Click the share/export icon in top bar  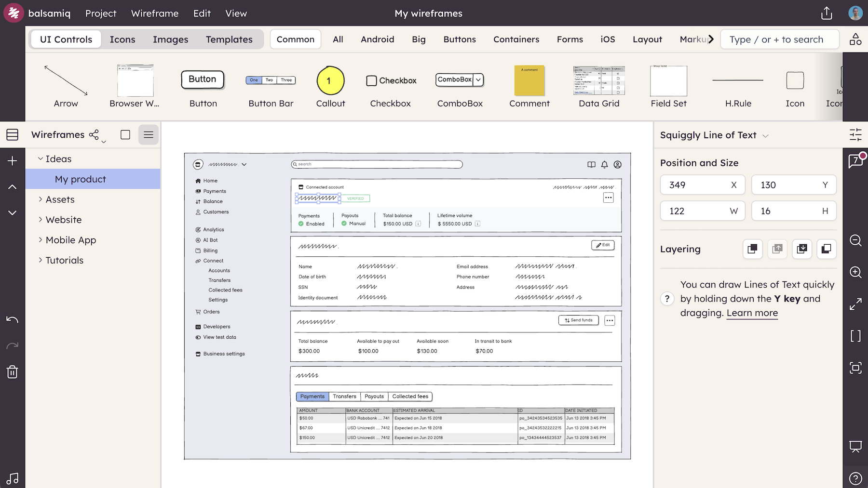pos(827,13)
